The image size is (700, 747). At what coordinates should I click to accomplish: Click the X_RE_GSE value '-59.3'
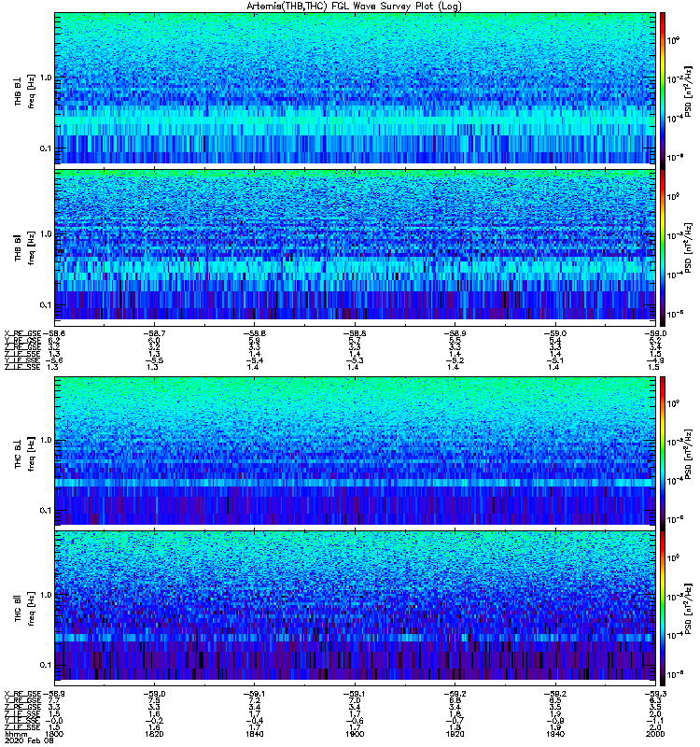(x=655, y=694)
